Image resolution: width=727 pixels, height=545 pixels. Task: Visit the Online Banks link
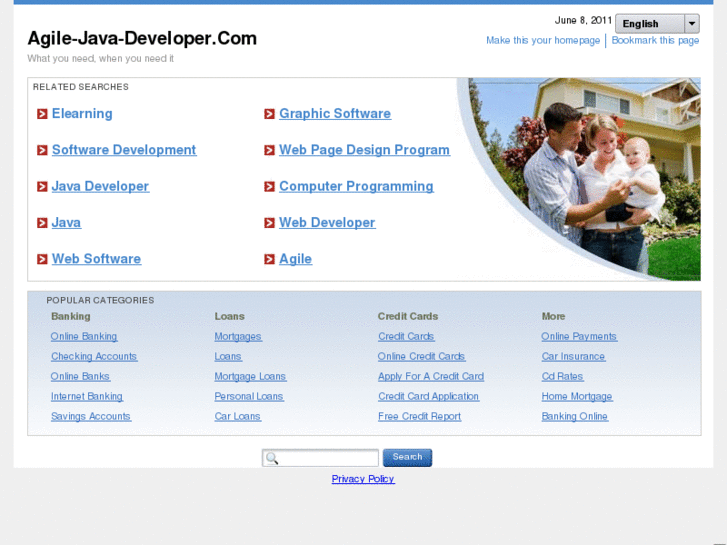(80, 376)
